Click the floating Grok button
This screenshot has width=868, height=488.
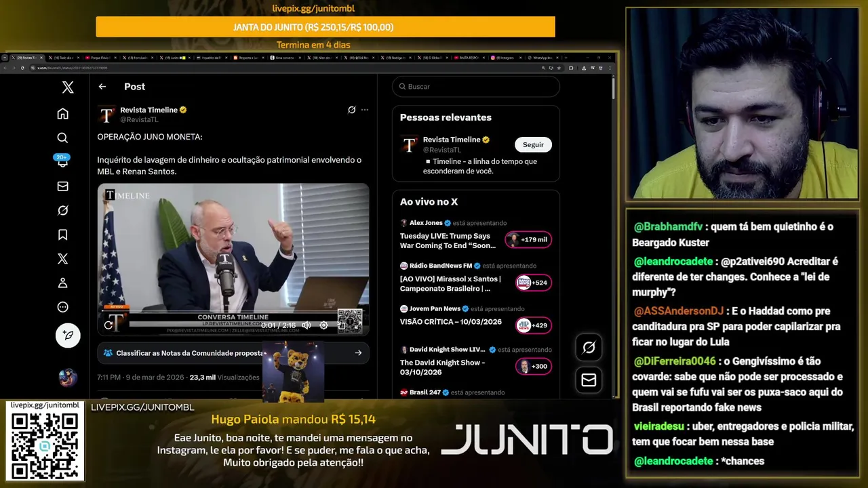pyautogui.click(x=589, y=348)
